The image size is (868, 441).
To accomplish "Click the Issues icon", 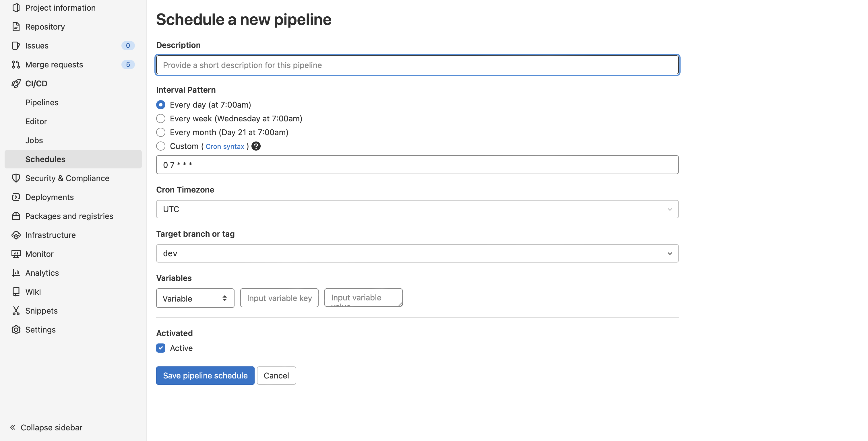I will pyautogui.click(x=16, y=46).
